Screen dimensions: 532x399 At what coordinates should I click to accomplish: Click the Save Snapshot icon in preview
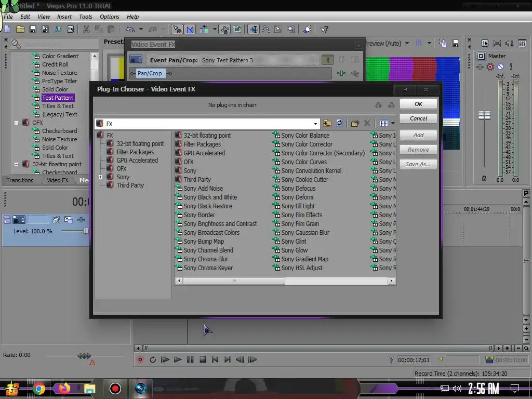[455, 43]
